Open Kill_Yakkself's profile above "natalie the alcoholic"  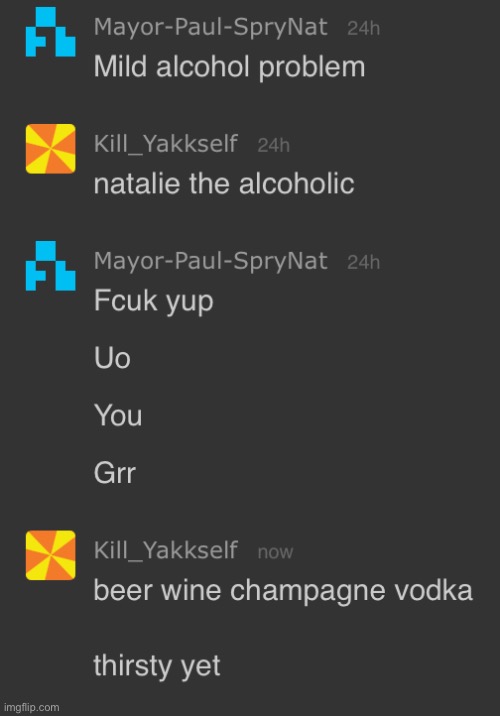[x=166, y=144]
